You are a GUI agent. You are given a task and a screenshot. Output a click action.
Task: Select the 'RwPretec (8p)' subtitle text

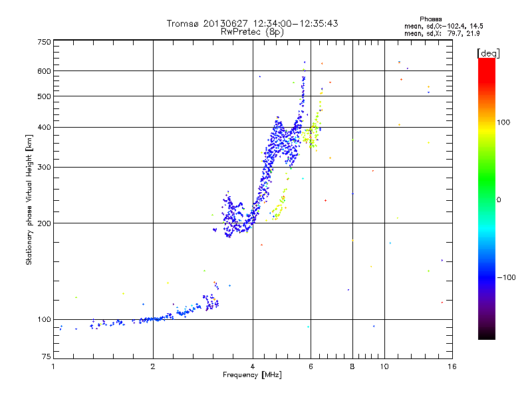click(x=252, y=32)
